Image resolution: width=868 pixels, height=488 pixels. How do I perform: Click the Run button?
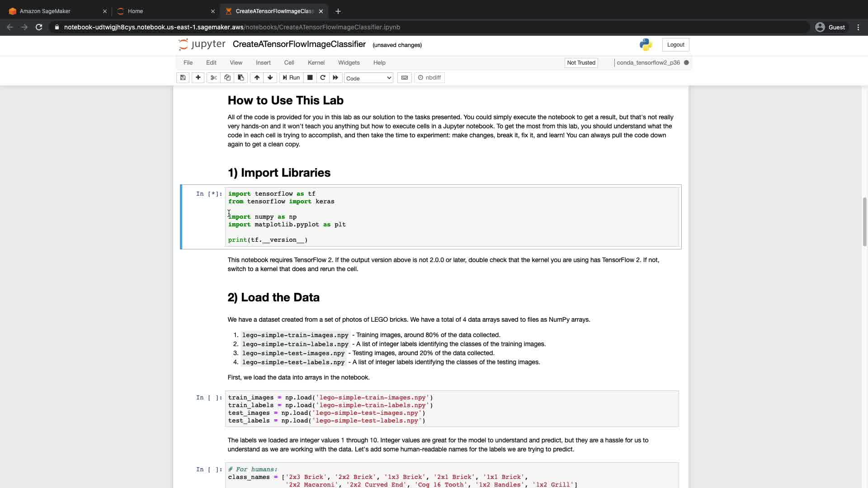[x=291, y=78]
